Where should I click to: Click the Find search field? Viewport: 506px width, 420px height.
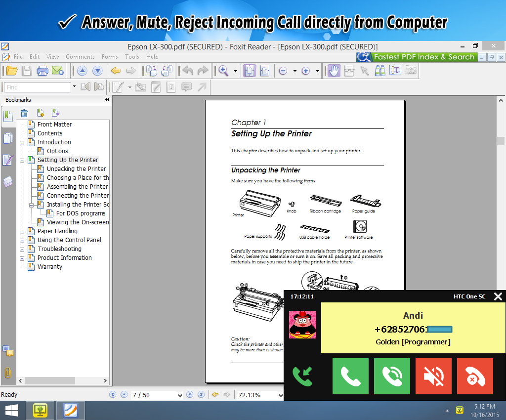38,87
